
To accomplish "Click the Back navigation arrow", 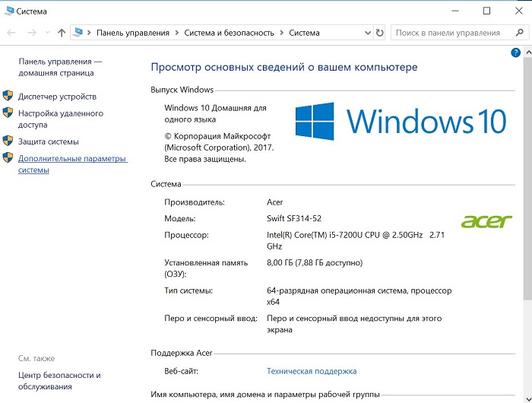I will click(11, 33).
